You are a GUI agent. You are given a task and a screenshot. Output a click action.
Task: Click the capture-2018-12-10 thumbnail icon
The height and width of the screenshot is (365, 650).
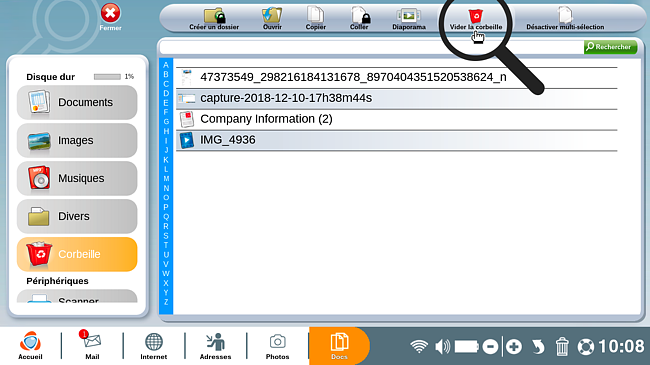[x=187, y=99]
